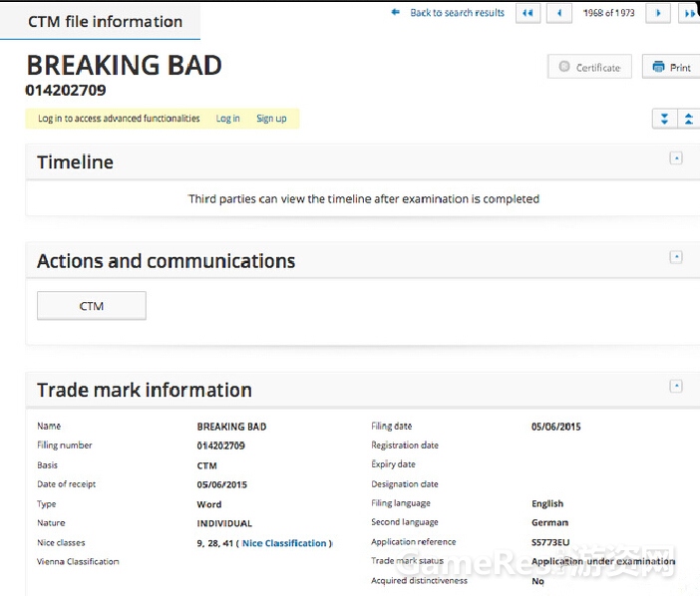Go to the next search result
The height and width of the screenshot is (596, 700).
[x=657, y=13]
